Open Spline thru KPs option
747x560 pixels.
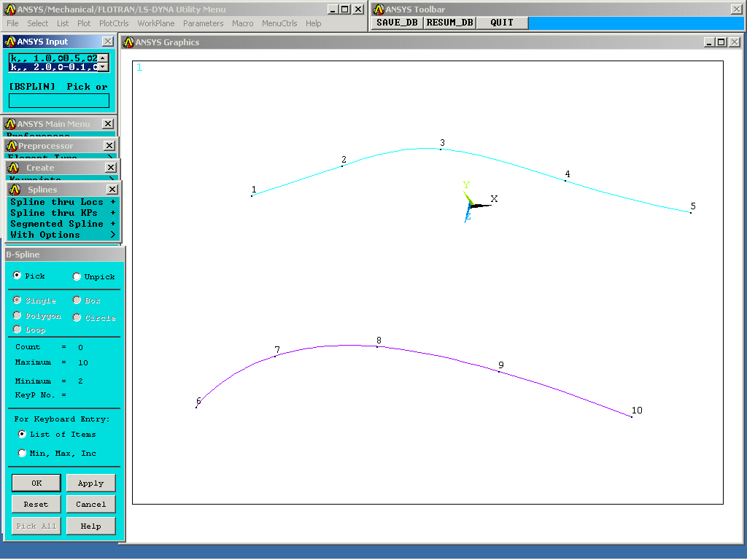pyautogui.click(x=63, y=213)
